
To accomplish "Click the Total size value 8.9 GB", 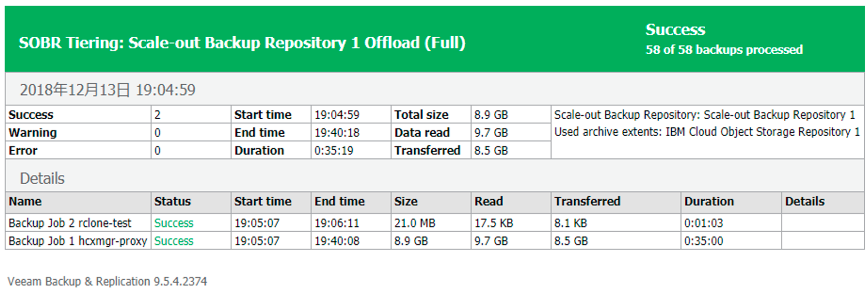I will [491, 115].
